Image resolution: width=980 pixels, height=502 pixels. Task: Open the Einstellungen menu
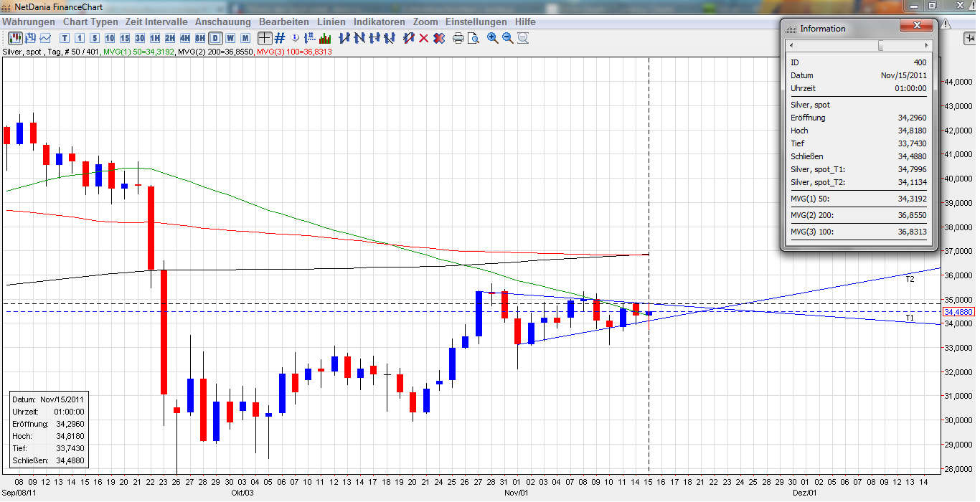(476, 22)
